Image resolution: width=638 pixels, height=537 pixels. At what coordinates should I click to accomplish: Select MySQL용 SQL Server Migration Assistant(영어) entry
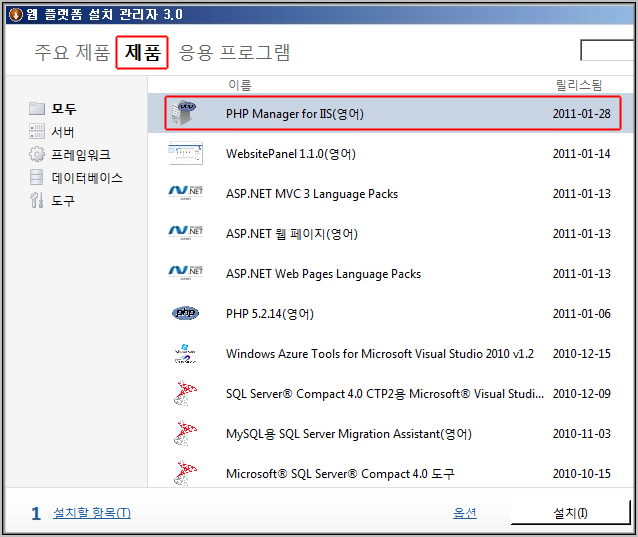tap(349, 433)
